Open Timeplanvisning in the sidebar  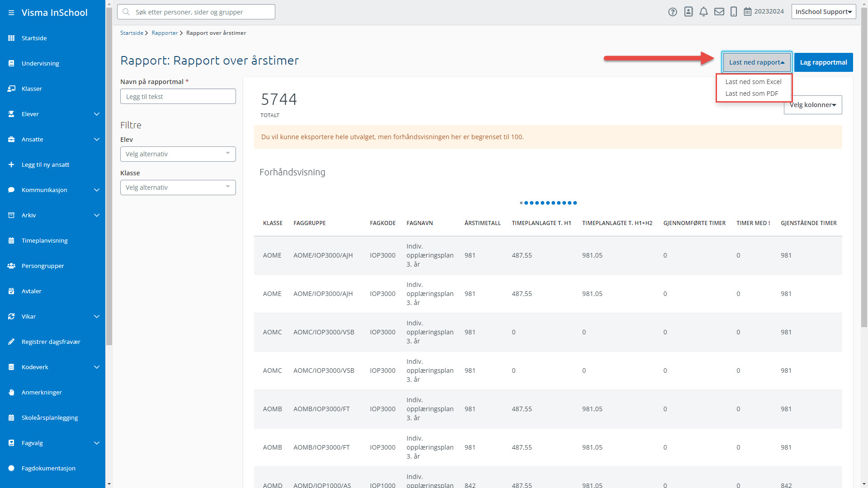click(x=45, y=240)
